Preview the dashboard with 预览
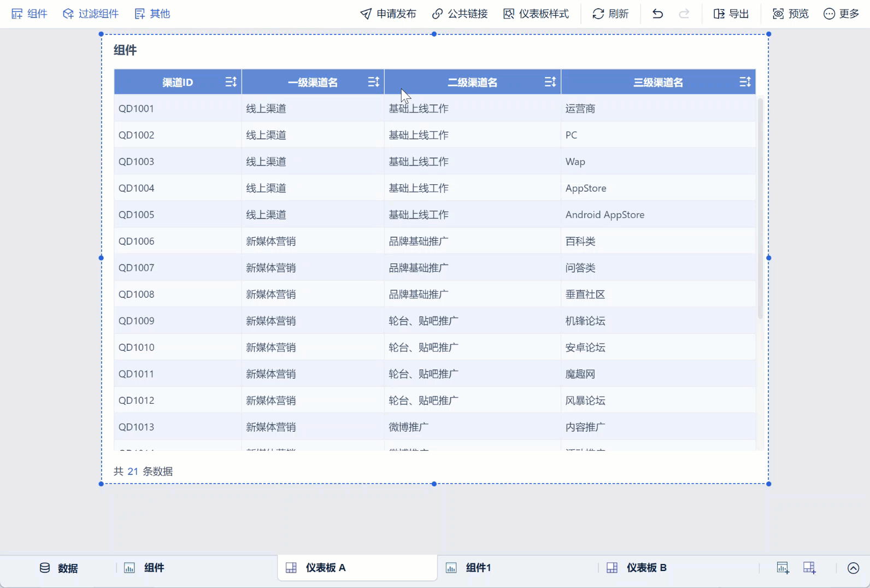Image resolution: width=870 pixels, height=588 pixels. pyautogui.click(x=791, y=14)
